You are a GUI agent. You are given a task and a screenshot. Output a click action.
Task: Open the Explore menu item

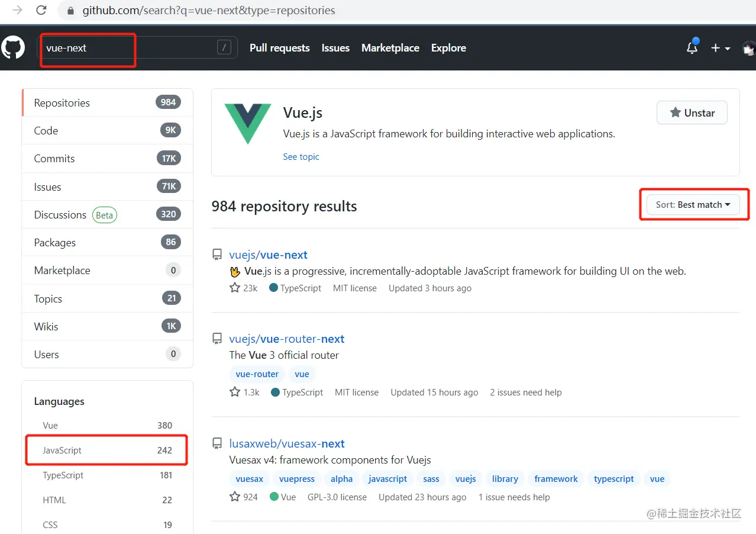pyautogui.click(x=448, y=48)
